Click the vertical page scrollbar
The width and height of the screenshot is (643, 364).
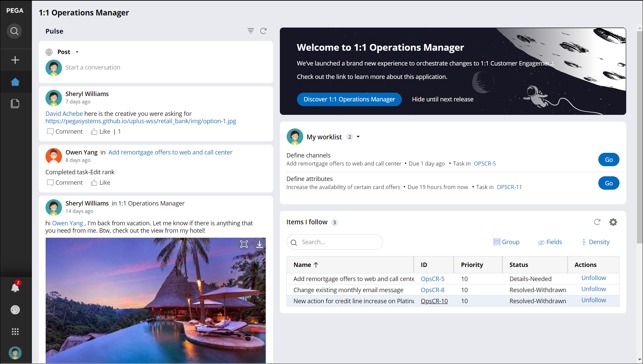(x=639, y=137)
